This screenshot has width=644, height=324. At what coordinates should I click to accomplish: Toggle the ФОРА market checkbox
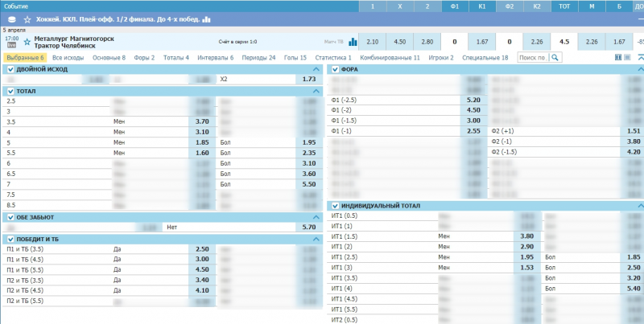[336, 70]
